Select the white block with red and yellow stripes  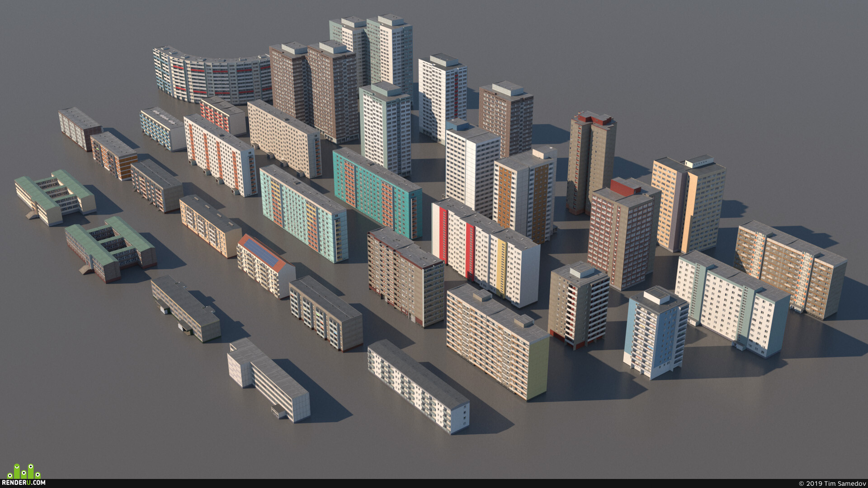click(486, 252)
